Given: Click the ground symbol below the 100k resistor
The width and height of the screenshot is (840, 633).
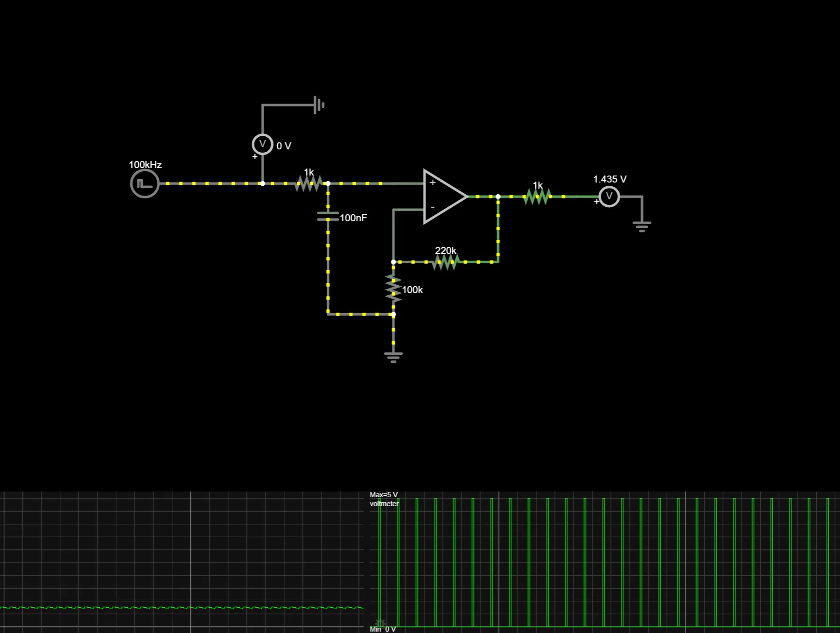Looking at the screenshot, I should point(393,355).
